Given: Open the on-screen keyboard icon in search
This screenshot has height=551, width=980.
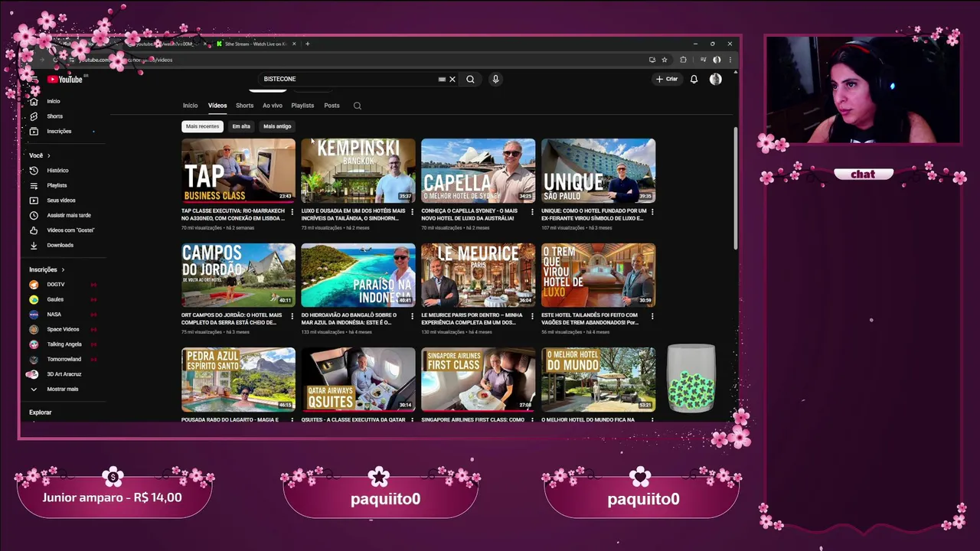Looking at the screenshot, I should (442, 79).
